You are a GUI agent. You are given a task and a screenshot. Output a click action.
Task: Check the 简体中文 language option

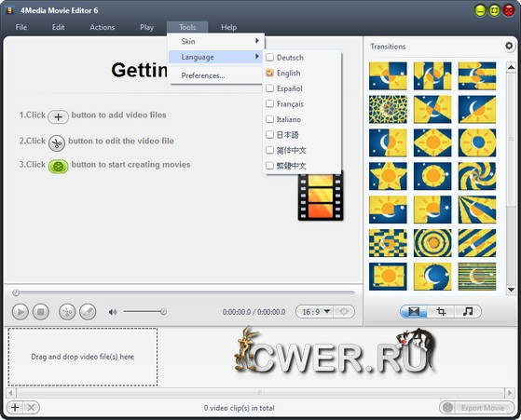pos(269,150)
